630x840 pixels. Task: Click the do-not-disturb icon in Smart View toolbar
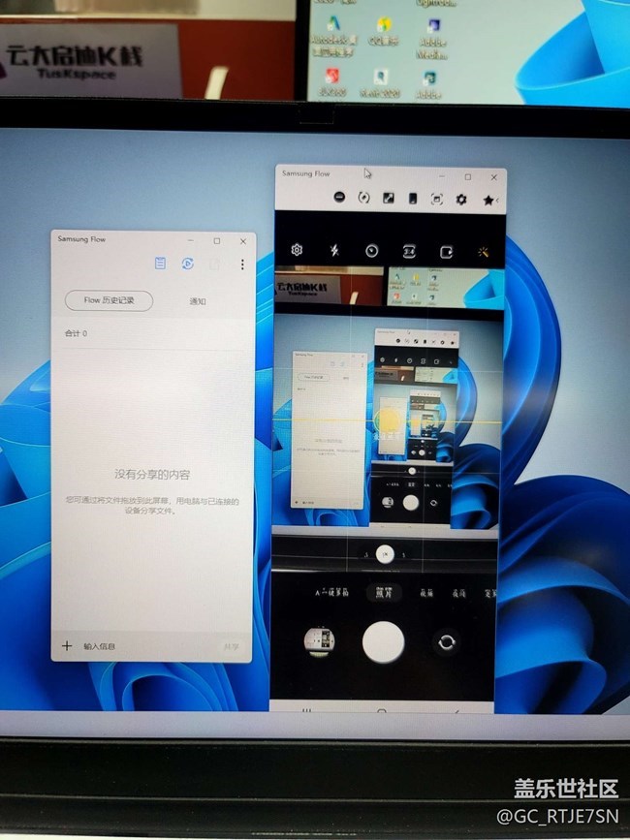pyautogui.click(x=339, y=198)
